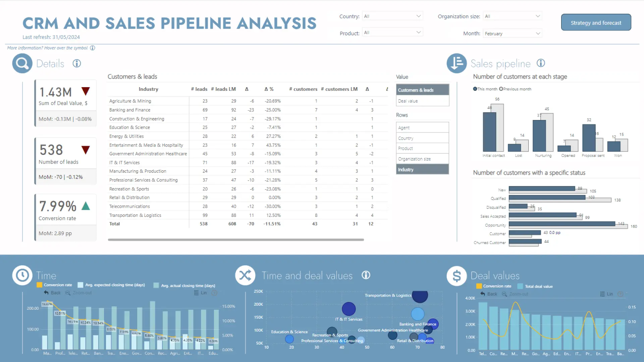Click the Sales pipeline round icon
The width and height of the screenshot is (644, 362).
point(457,63)
